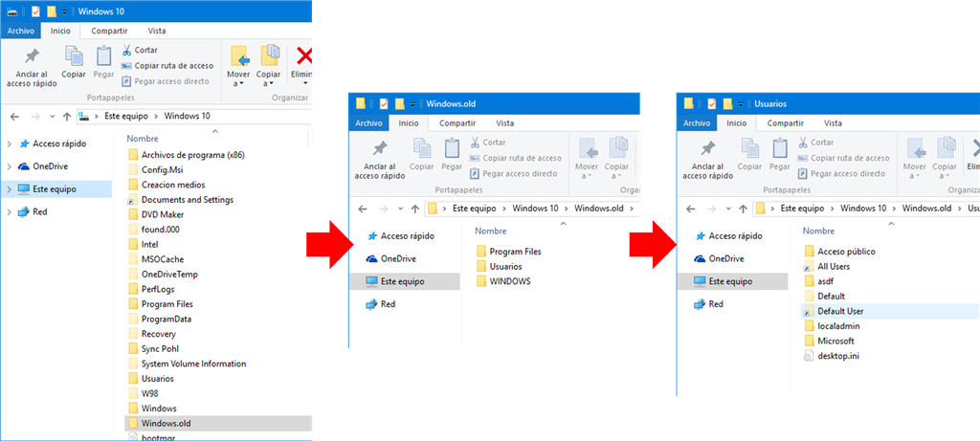Click Copiar ruta de acceso in Windows 10 window
The width and height of the screenshot is (980, 441).
[167, 66]
